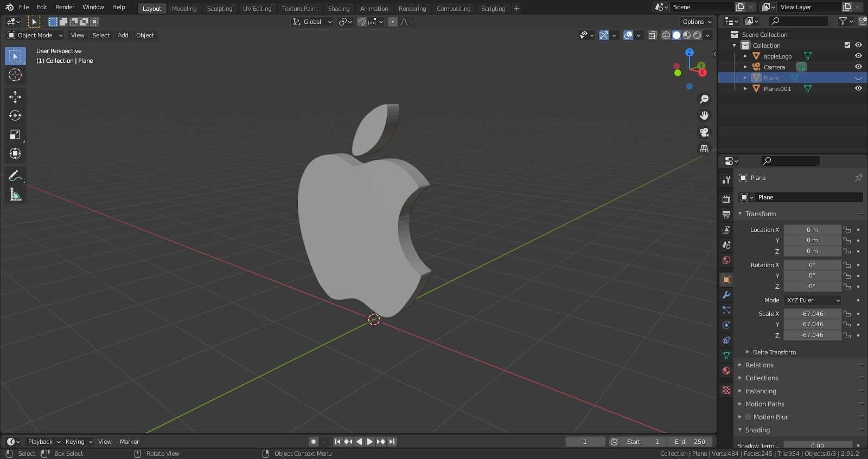Viewport: 868px width, 459px height.
Task: Click the Location Z value field
Action: [812, 251]
